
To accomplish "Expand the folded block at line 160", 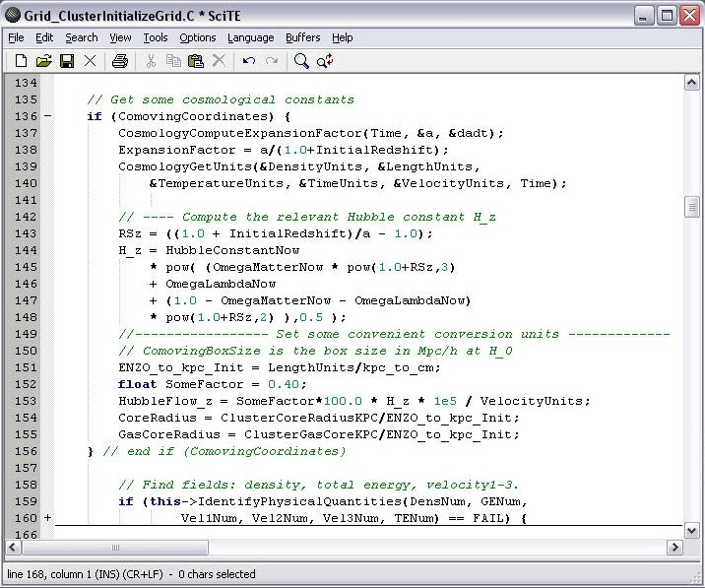I will click(47, 518).
